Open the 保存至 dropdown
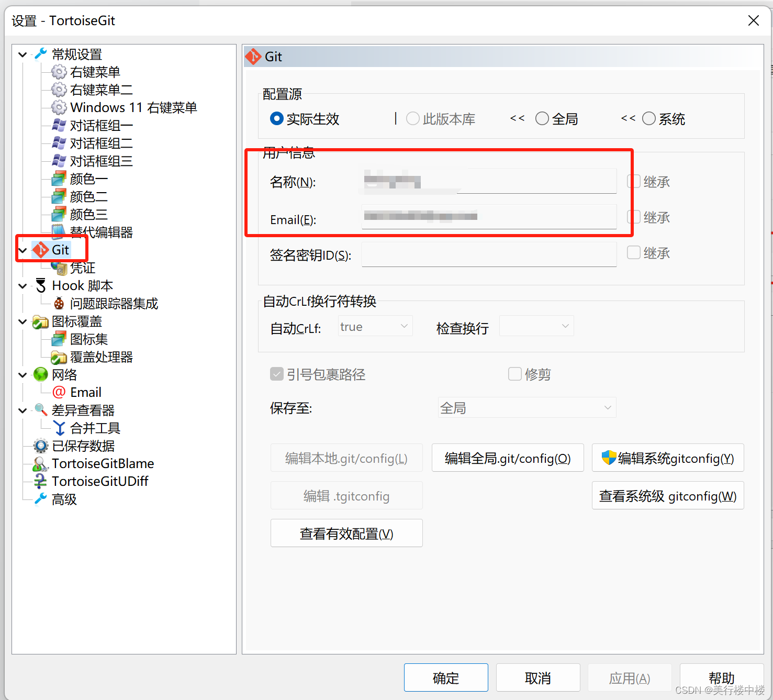The height and width of the screenshot is (700, 773). (x=527, y=407)
